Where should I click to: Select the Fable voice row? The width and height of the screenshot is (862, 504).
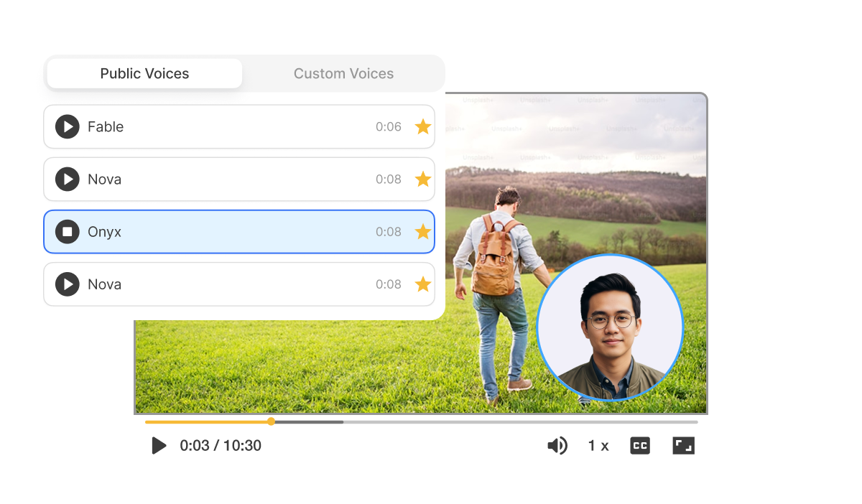(x=237, y=126)
